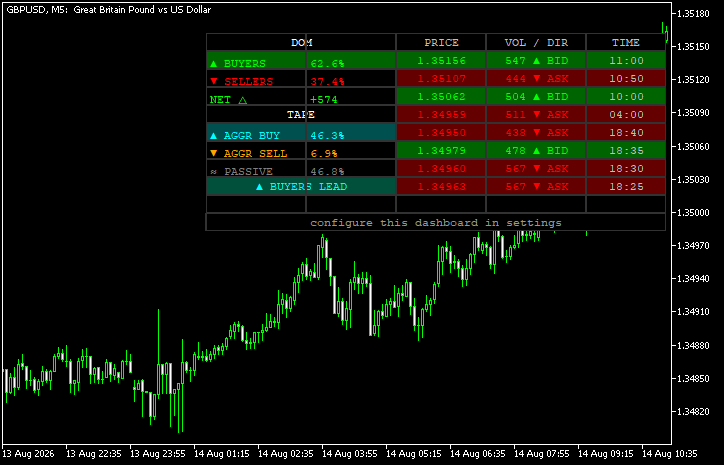Click the 10:00 time cell
Screen dimensions: 724x465
pos(626,97)
